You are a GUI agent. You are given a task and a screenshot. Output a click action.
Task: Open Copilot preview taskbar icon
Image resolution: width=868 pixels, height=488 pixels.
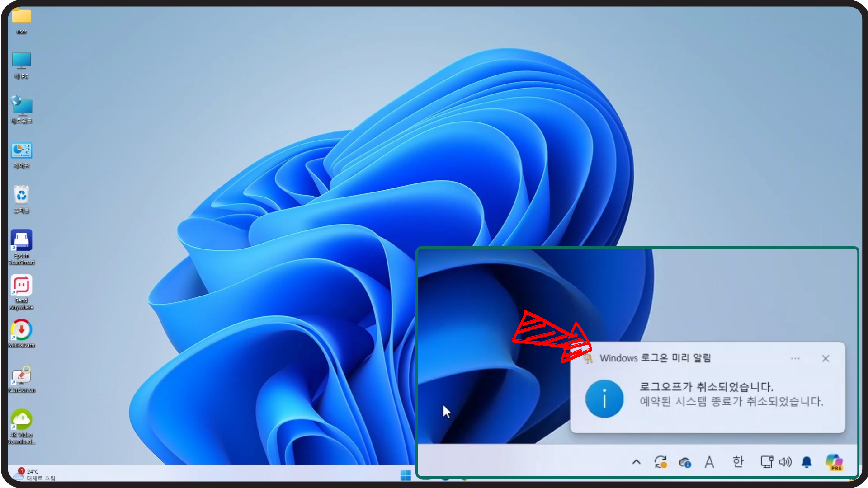point(834,462)
